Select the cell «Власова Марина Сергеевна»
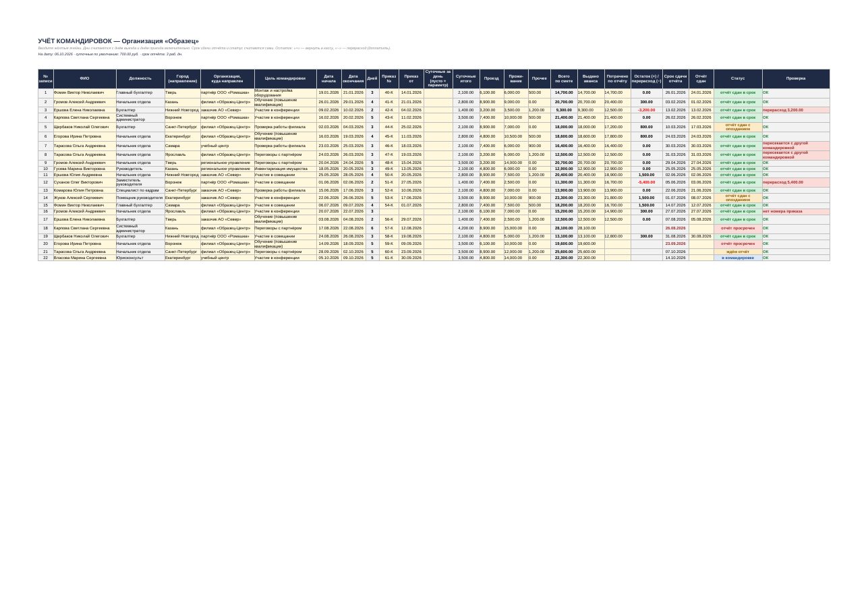The width and height of the screenshot is (868, 614). 84,258
